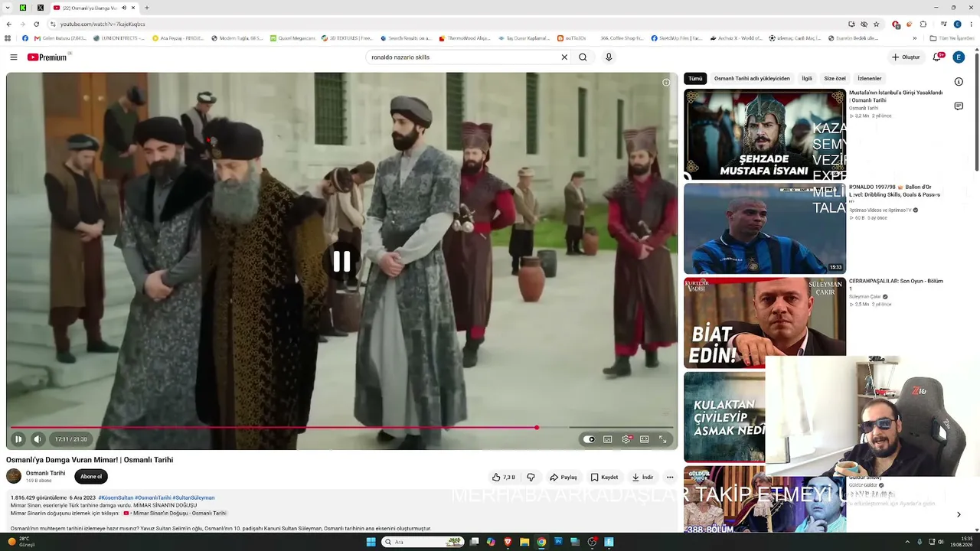Viewport: 980px width, 551px height.
Task: Open the Windows Start menu
Action: [371, 542]
